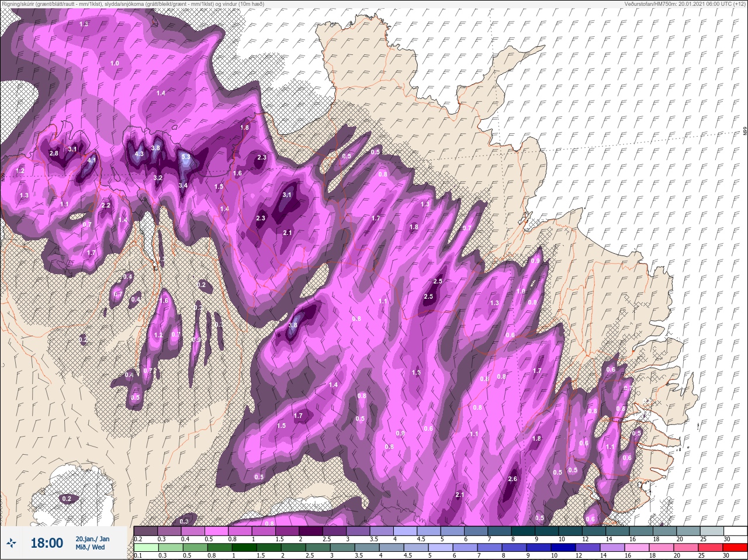
Task: Click lightest green legend swatch between 0.1 and 0.3
Action: [x=146, y=548]
